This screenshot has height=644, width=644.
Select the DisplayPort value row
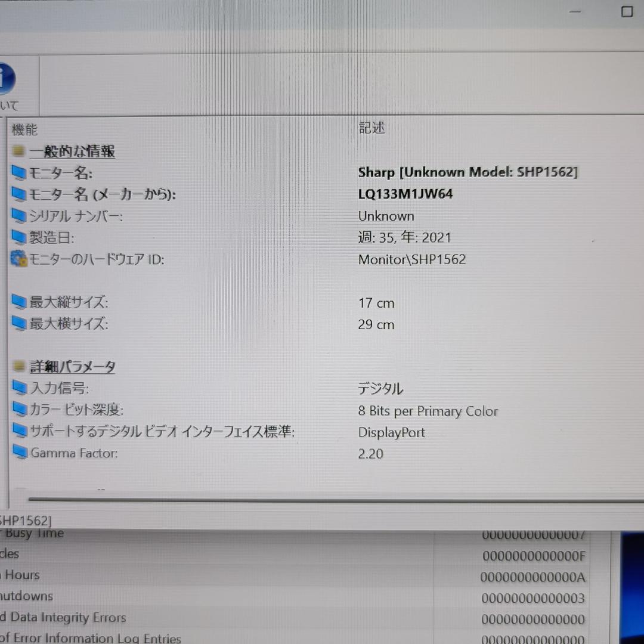tap(392, 432)
